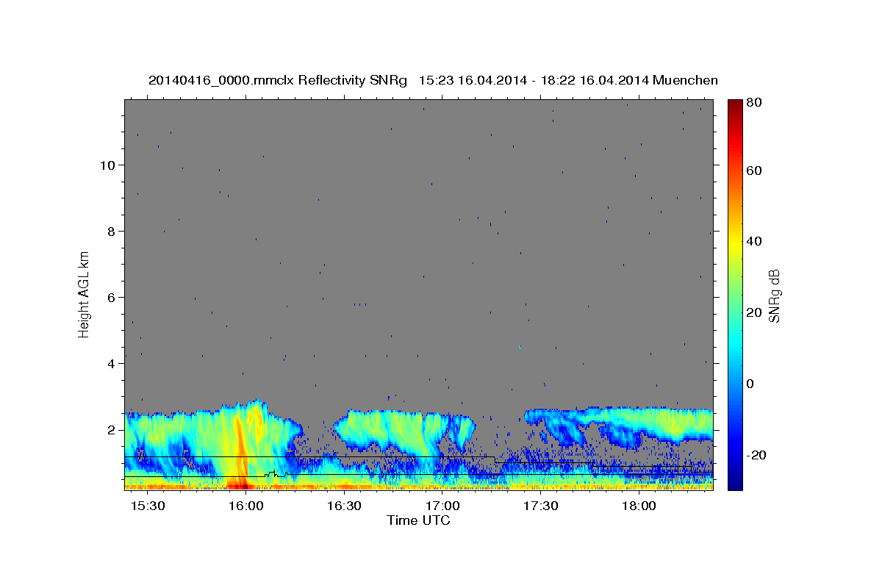Click the 'Time UTC' axis label
Image resolution: width=882 pixels, height=588 pixels.
tap(418, 520)
